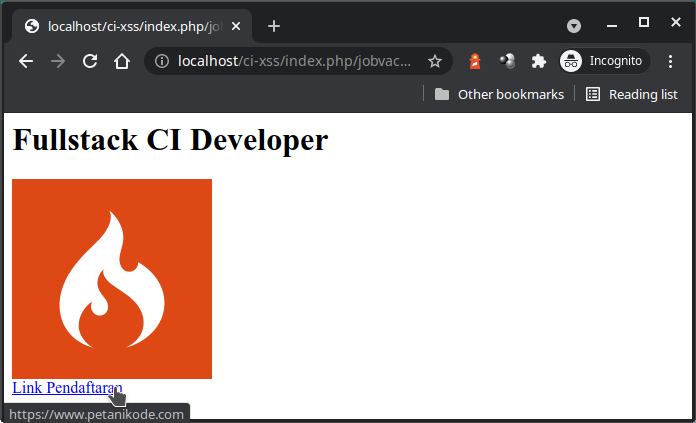Click the CodeIgniter flame logo image
The image size is (696, 423).
pos(112,279)
